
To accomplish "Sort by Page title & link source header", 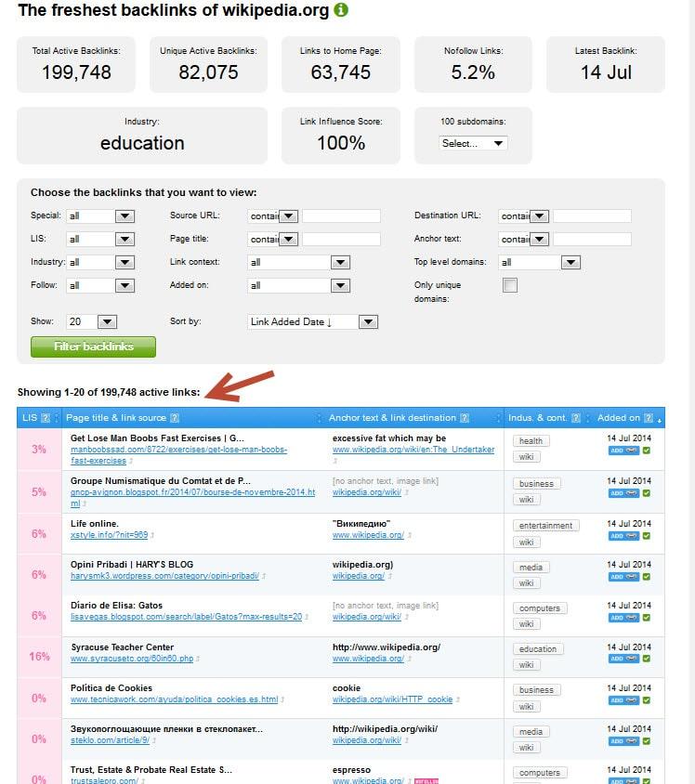I will (116, 417).
